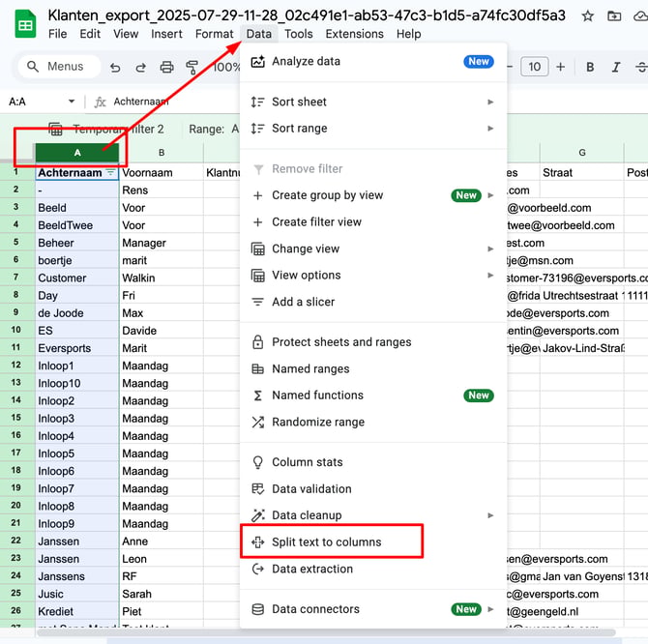Open the Edit menu

coord(90,34)
